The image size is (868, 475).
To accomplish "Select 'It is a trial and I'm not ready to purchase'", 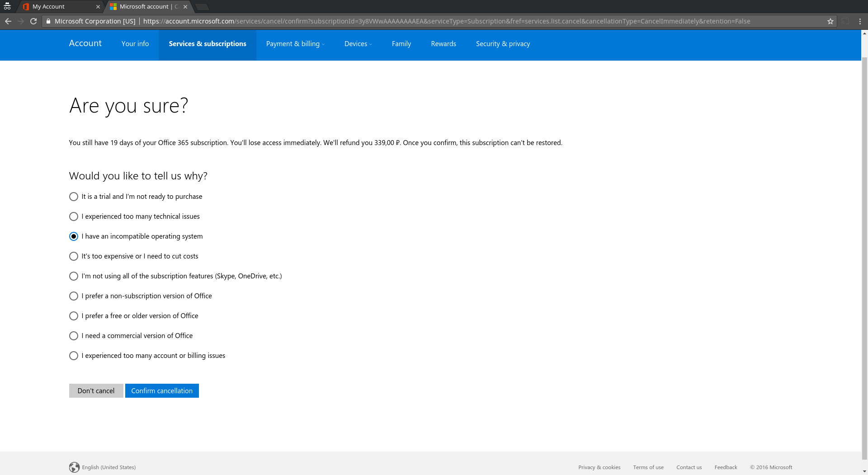I will tap(73, 197).
